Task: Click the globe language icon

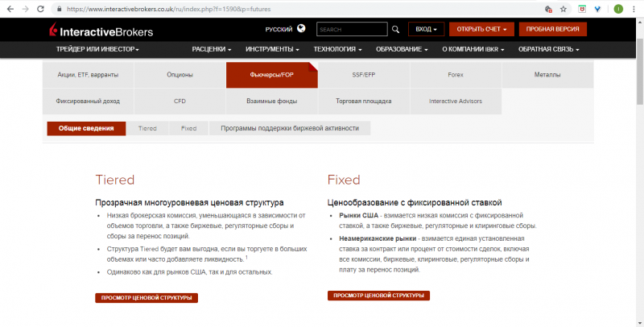Action: [x=301, y=28]
